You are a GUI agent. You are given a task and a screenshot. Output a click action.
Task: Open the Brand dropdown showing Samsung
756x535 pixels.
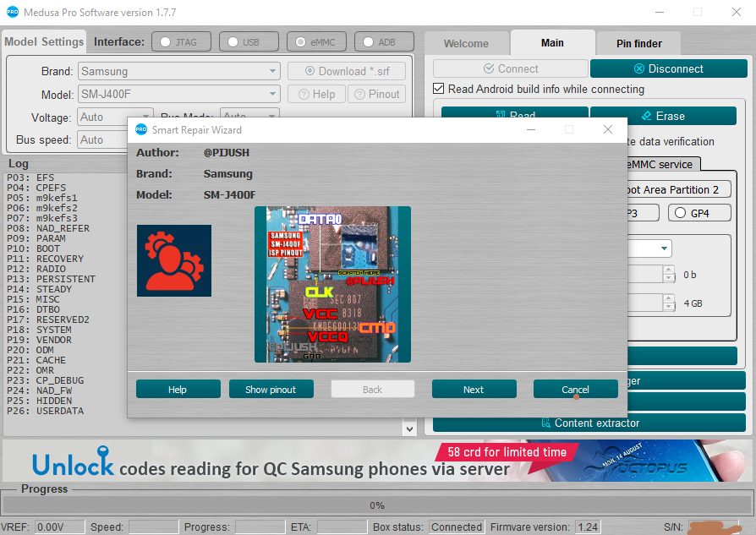pyautogui.click(x=179, y=71)
